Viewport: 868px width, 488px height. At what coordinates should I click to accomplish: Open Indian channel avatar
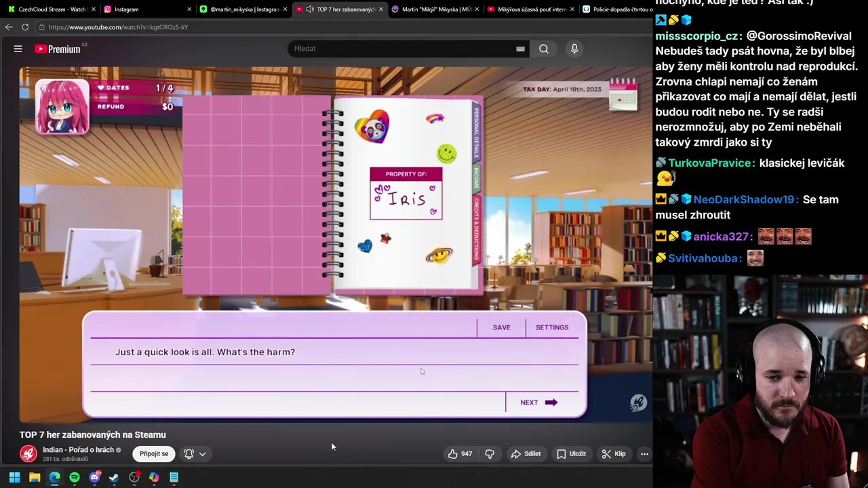click(x=28, y=453)
